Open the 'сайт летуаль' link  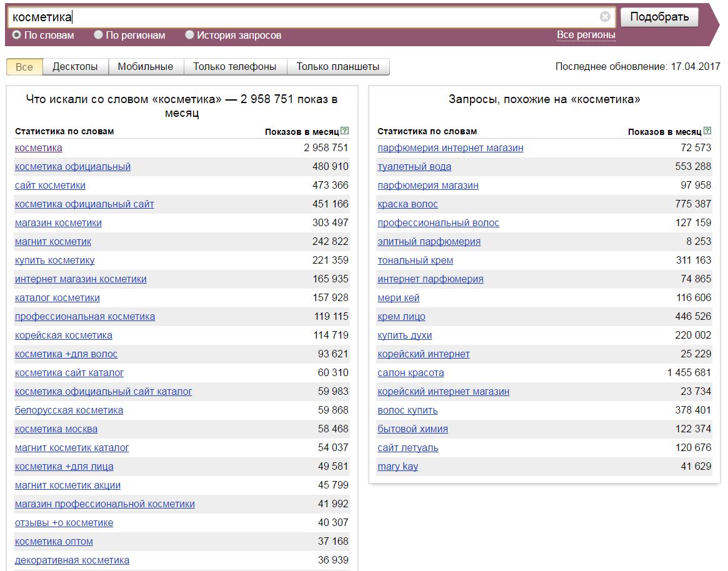407,448
